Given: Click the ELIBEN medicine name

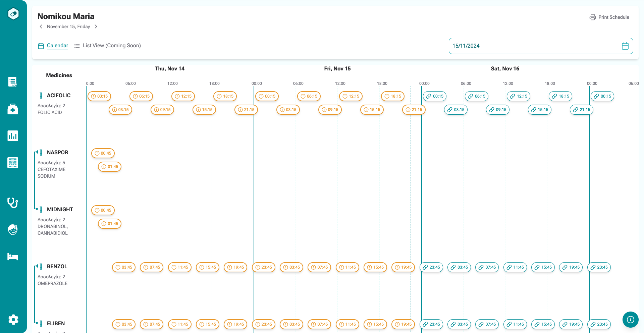Looking at the screenshot, I should pos(56,324).
